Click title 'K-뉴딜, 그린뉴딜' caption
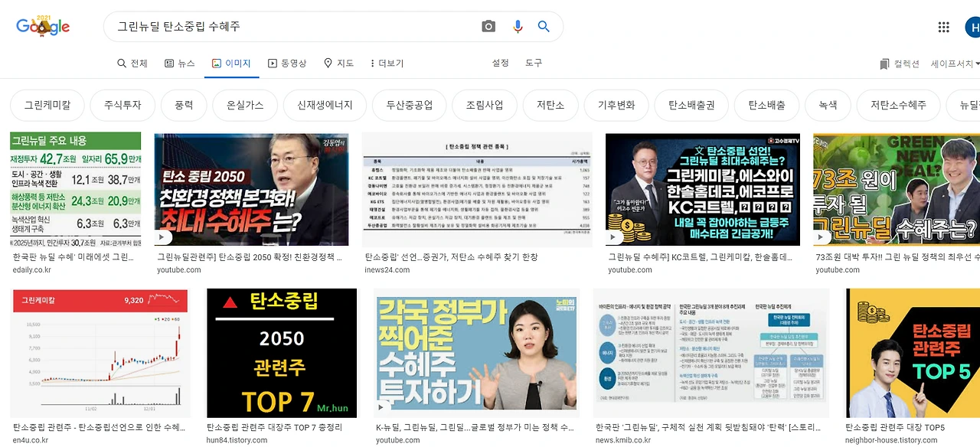The image size is (980, 447). coord(475,427)
